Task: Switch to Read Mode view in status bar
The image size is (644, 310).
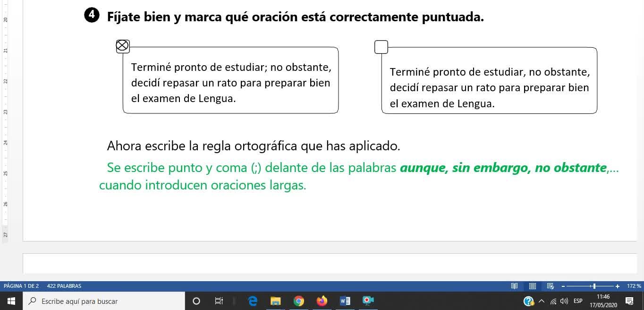Action: tap(515, 286)
